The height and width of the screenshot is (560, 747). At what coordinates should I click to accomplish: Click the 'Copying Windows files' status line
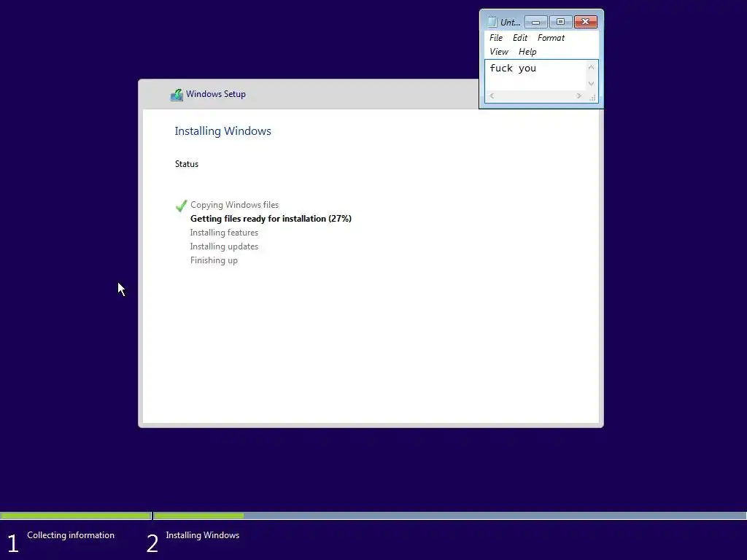coord(234,205)
